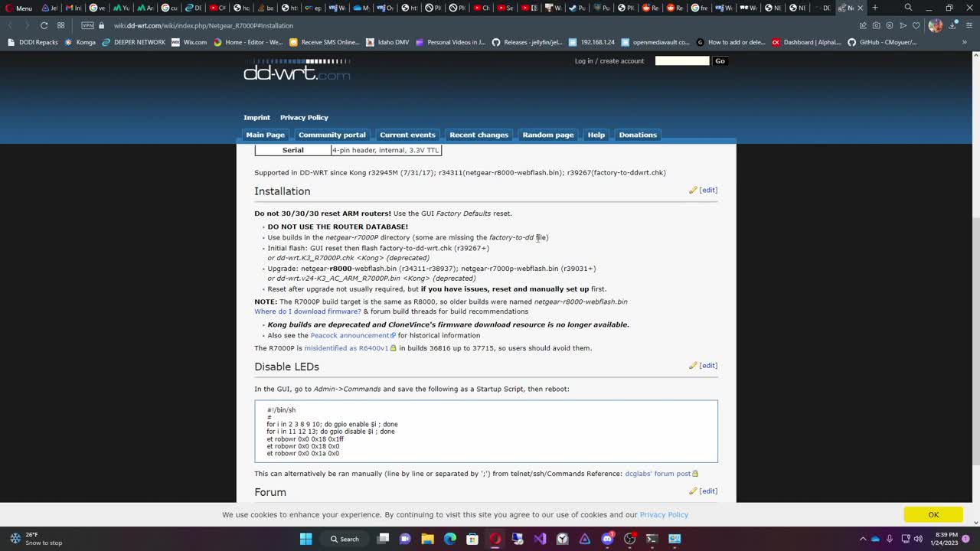Image resolution: width=980 pixels, height=551 pixels.
Task: Select the Main Page tab
Action: pyautogui.click(x=265, y=135)
